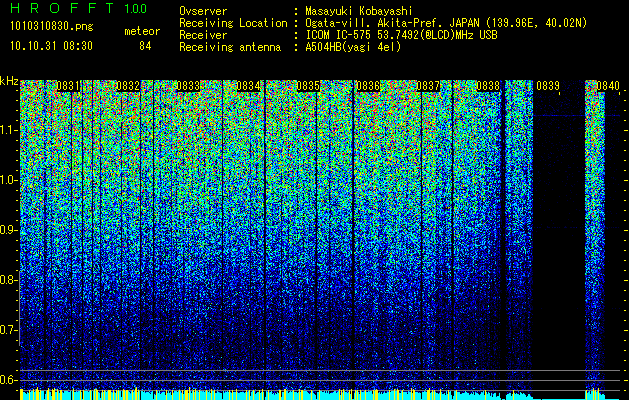Click the 0836 time marker

coord(368,86)
